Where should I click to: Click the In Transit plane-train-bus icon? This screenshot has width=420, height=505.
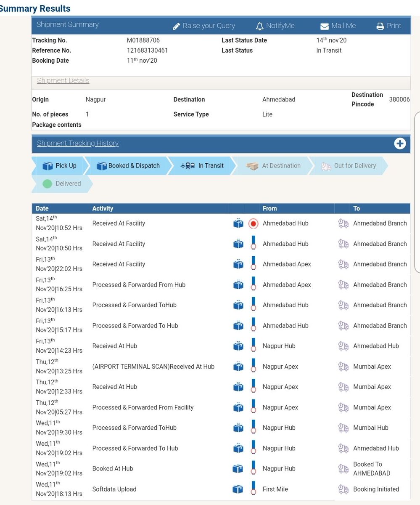point(188,166)
